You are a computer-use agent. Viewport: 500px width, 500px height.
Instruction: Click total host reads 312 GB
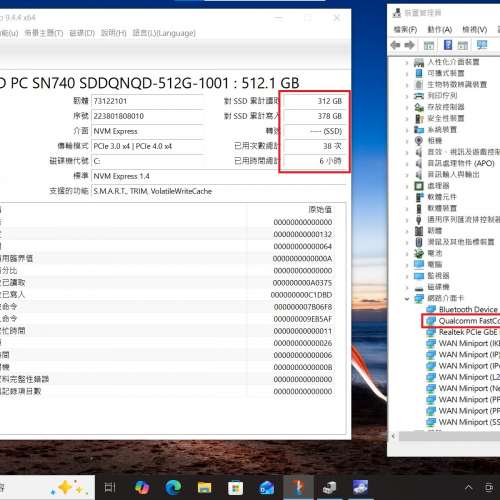click(314, 101)
